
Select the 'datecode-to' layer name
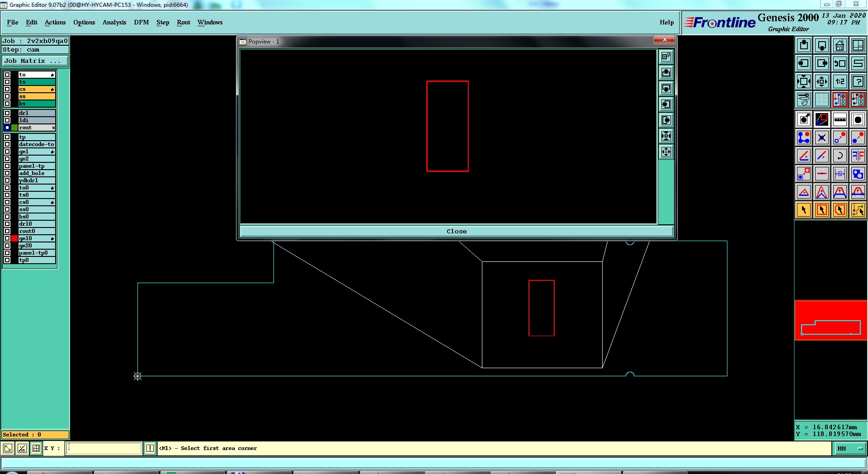37,144
